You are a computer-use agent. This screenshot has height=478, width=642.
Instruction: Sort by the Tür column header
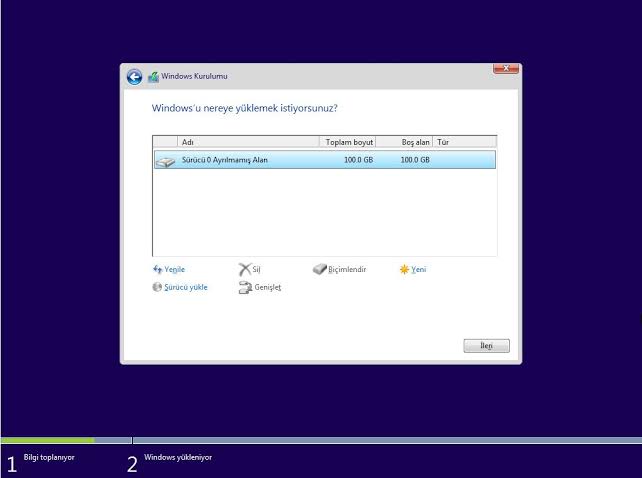pos(465,142)
